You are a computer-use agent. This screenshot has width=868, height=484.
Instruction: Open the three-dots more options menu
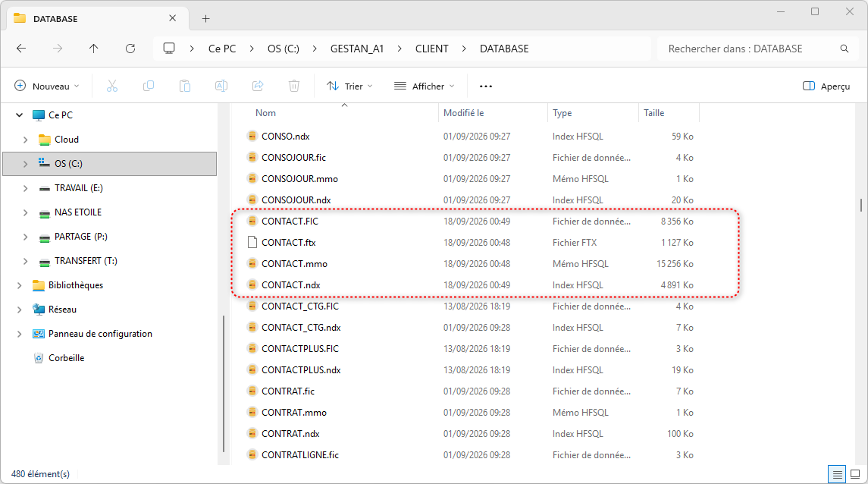tap(485, 86)
